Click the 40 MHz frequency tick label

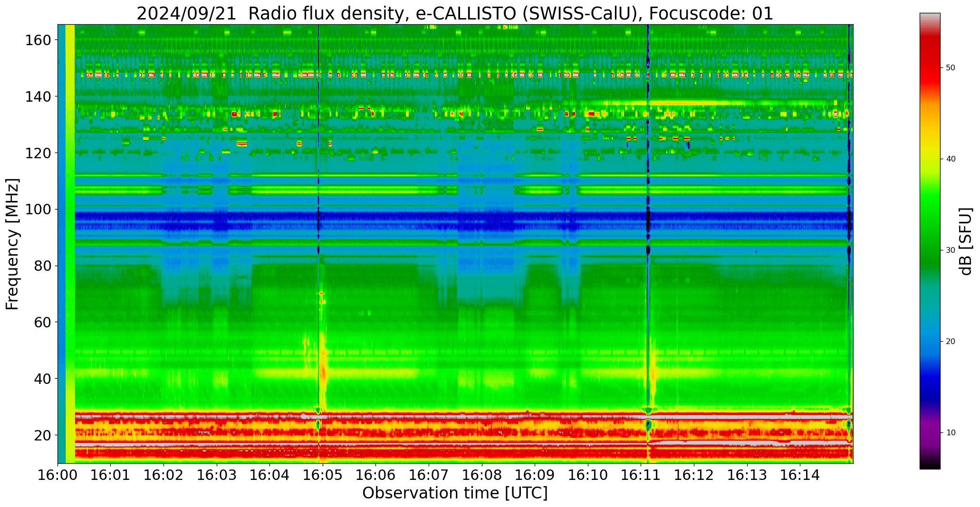click(x=42, y=378)
